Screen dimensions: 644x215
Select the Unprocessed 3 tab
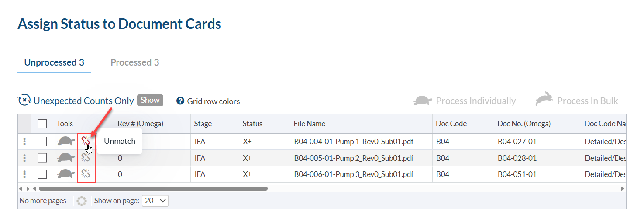click(54, 62)
